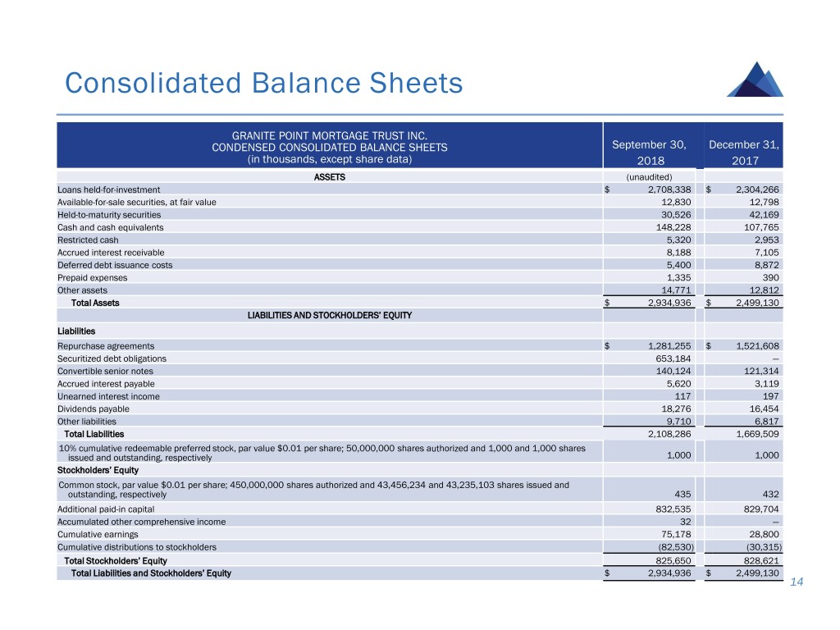
Task: Click the value '1,521,608'
Action: [757, 346]
